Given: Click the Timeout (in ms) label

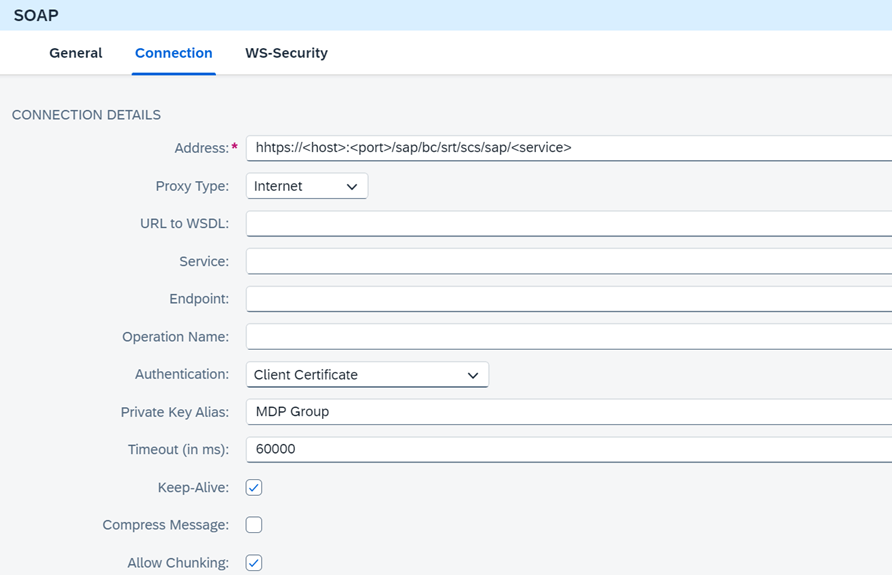Looking at the screenshot, I should click(178, 450).
